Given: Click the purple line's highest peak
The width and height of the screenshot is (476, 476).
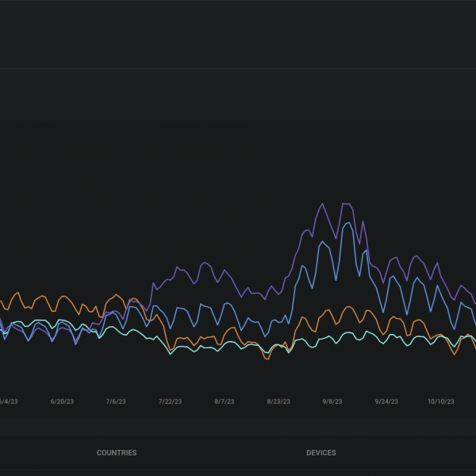Looking at the screenshot, I should point(322,204).
